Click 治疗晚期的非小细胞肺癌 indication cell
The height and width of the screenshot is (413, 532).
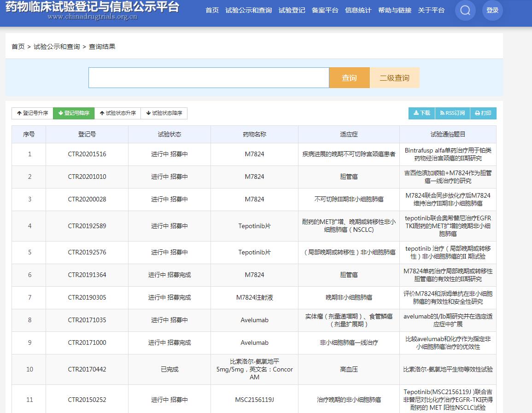click(349, 400)
